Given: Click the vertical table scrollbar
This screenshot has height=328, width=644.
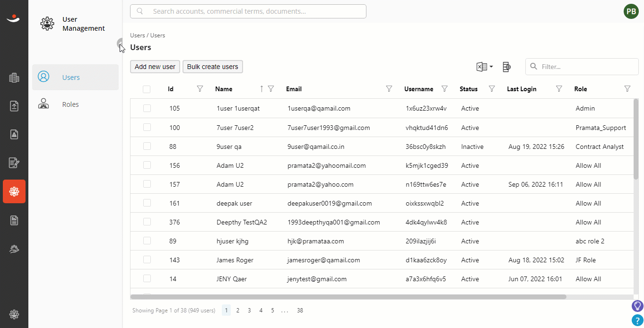Looking at the screenshot, I should click(x=636, y=139).
